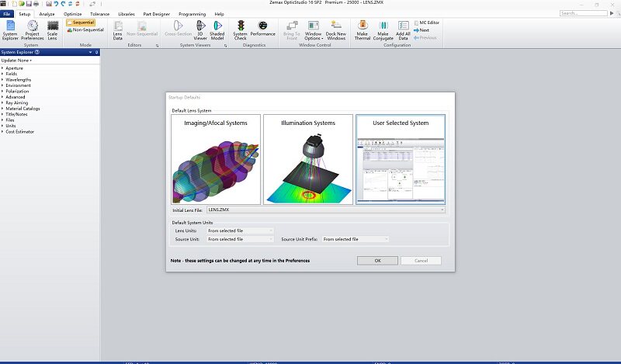This screenshot has height=364, width=621.
Task: Select Illumination Systems thumbnail
Action: click(x=308, y=160)
